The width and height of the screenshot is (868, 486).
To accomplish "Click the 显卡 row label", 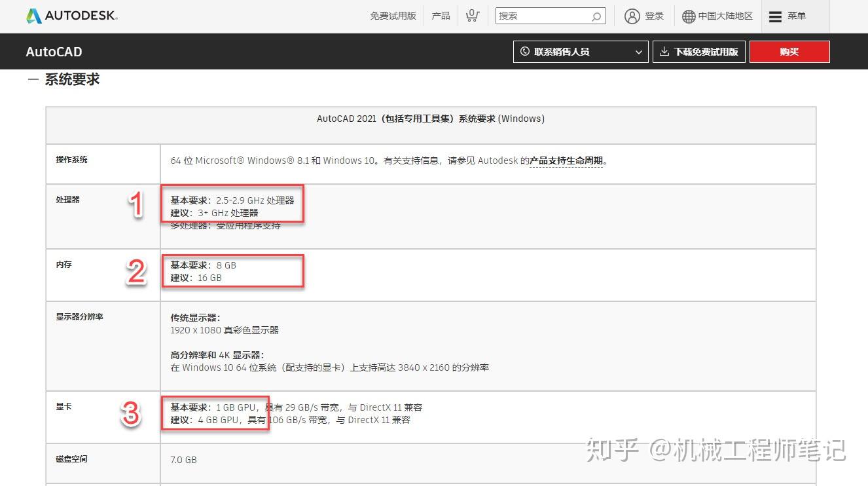I will 63,407.
